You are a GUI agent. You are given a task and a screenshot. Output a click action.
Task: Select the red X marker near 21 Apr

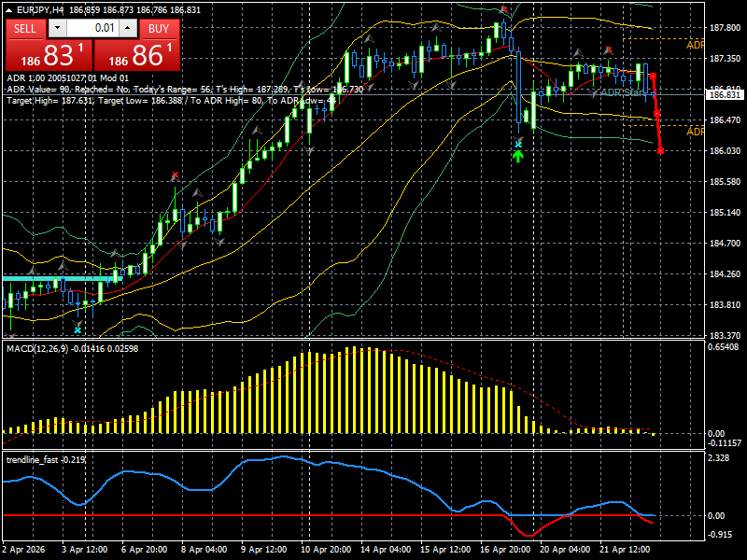(608, 49)
